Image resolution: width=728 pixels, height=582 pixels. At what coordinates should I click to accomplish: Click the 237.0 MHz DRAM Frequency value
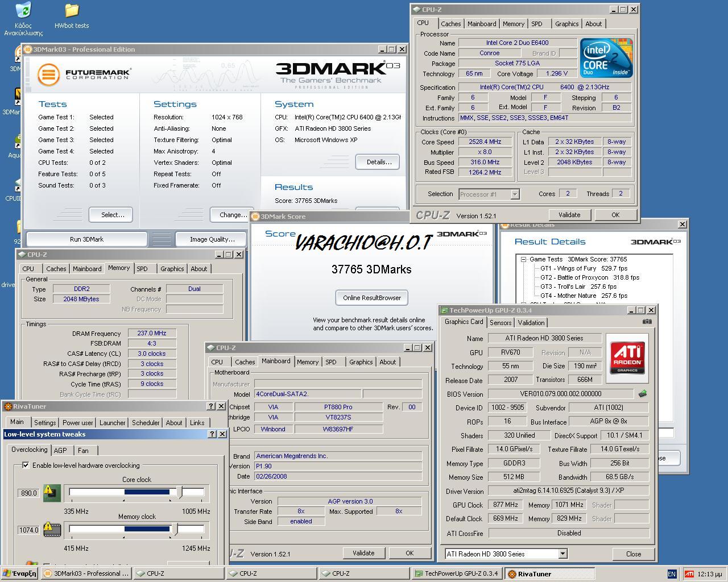click(152, 334)
